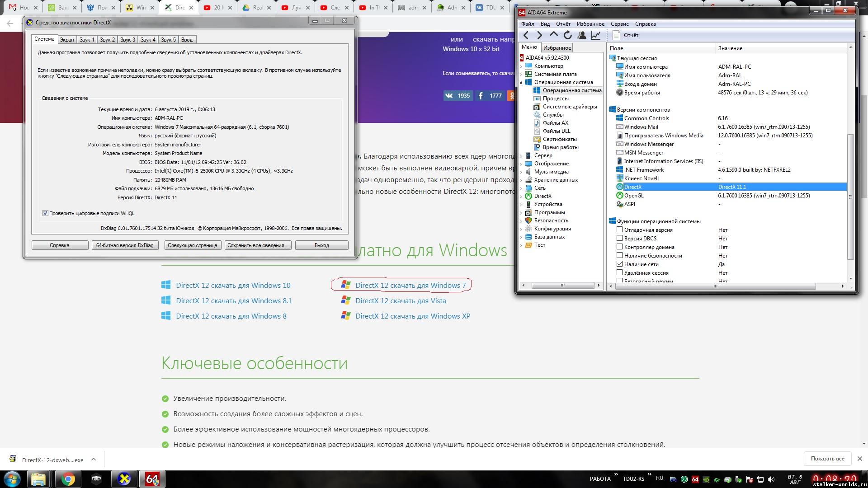This screenshot has height=488, width=868.
Task: Click Справка button in DxDiag
Action: pyautogui.click(x=60, y=245)
